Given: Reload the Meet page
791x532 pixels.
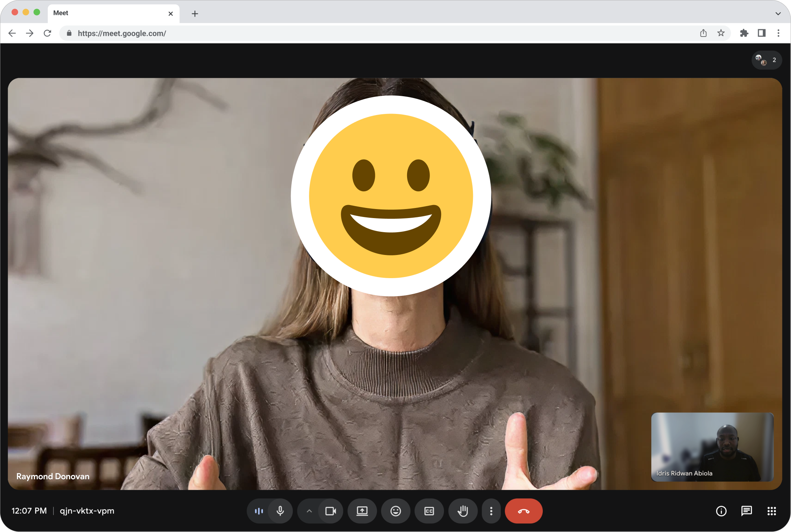Looking at the screenshot, I should [47, 33].
